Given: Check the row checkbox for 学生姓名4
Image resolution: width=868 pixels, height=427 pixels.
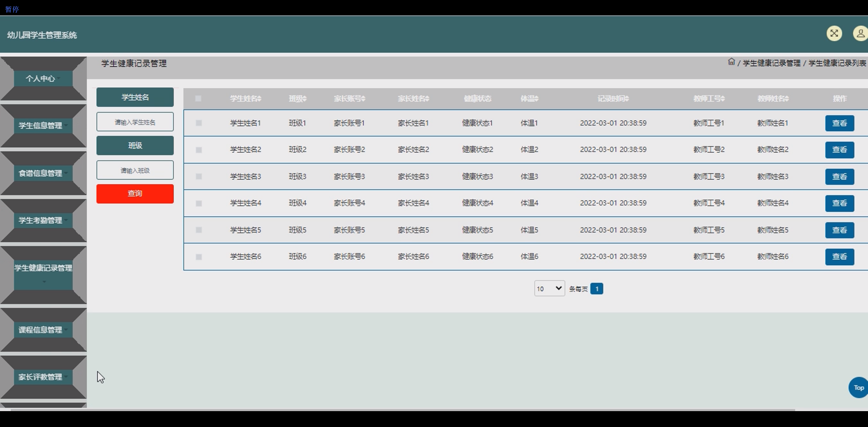Looking at the screenshot, I should click(199, 203).
